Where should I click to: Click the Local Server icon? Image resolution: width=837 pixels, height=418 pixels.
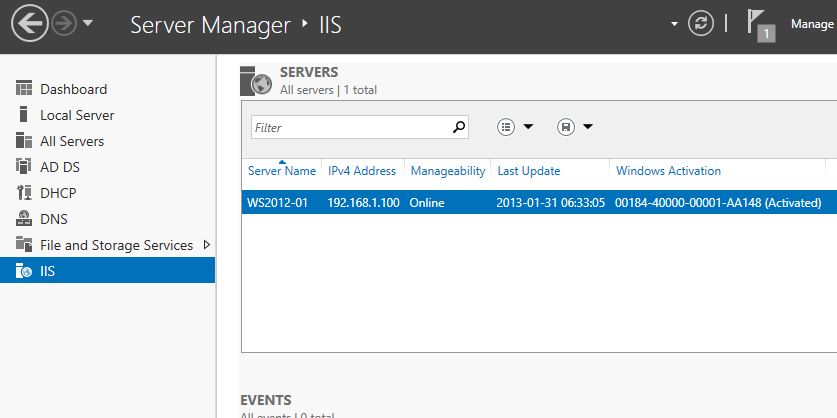[23, 115]
